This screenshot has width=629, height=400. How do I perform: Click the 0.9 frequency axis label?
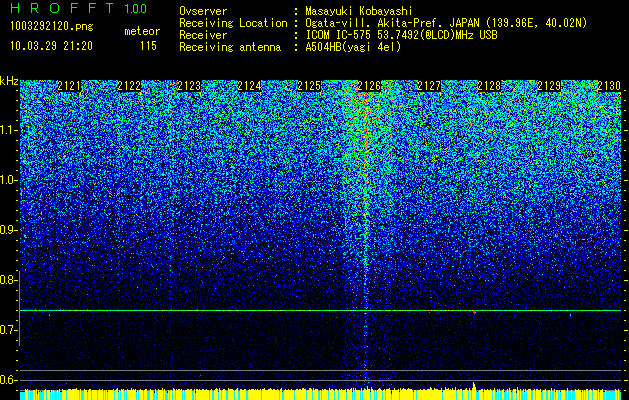point(7,230)
